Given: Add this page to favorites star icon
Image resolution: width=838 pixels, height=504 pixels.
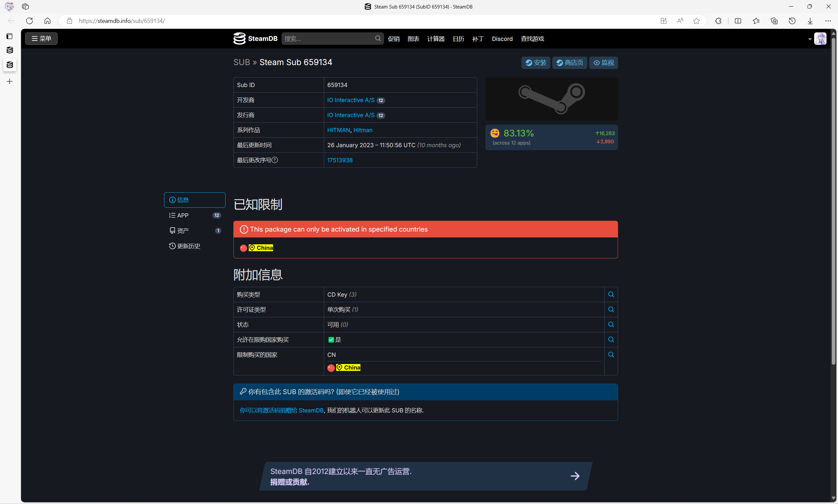Looking at the screenshot, I should [x=696, y=21].
